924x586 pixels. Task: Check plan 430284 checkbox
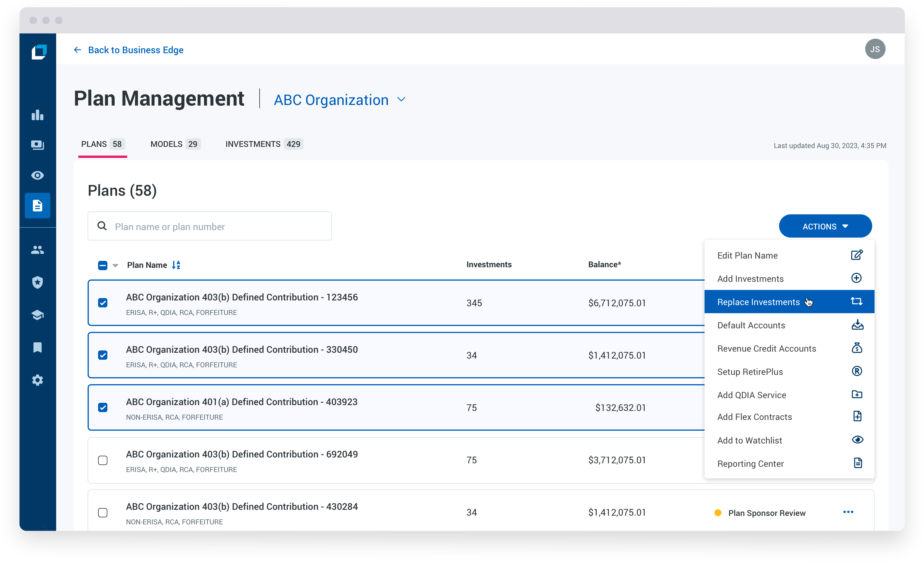pos(102,513)
